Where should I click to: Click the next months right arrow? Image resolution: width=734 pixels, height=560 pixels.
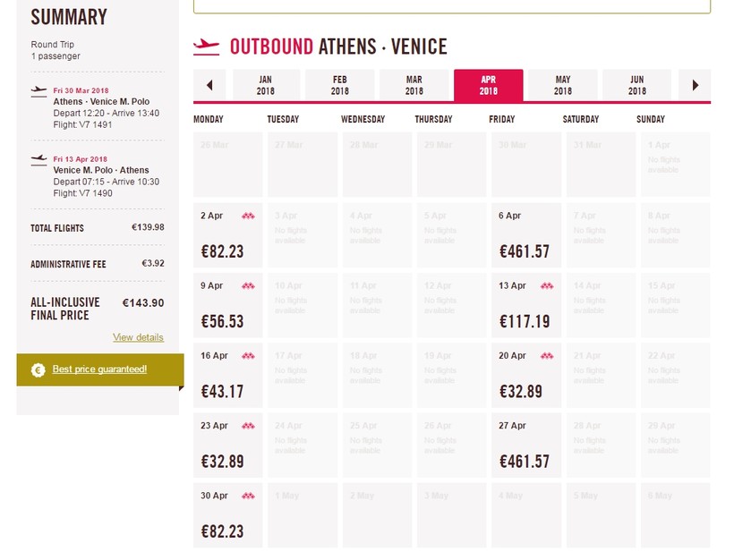click(x=696, y=86)
